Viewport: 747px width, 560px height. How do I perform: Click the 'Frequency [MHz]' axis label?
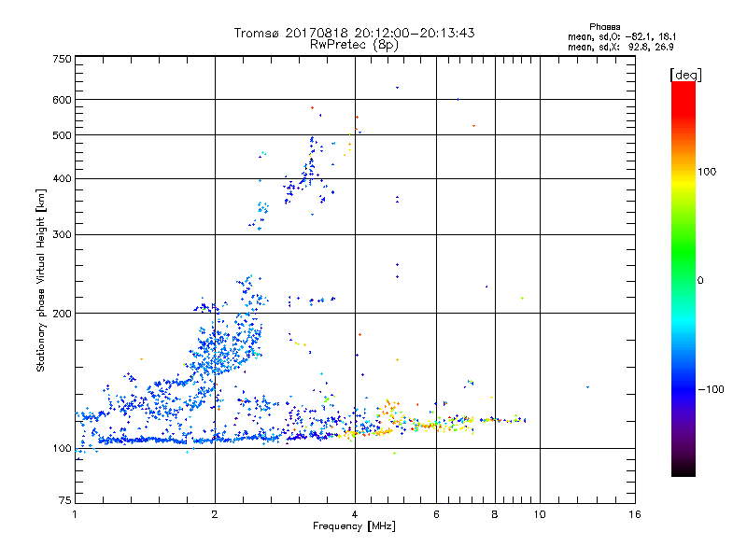point(354,526)
